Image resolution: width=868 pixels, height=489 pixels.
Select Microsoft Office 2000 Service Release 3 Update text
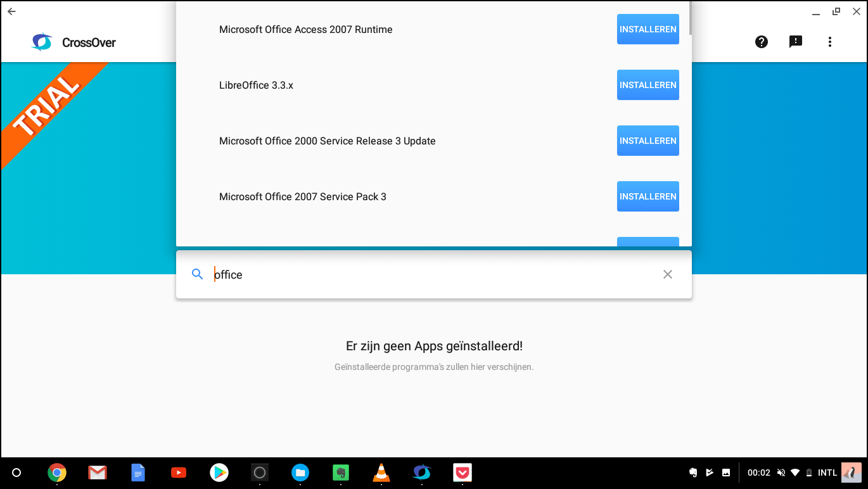(327, 141)
